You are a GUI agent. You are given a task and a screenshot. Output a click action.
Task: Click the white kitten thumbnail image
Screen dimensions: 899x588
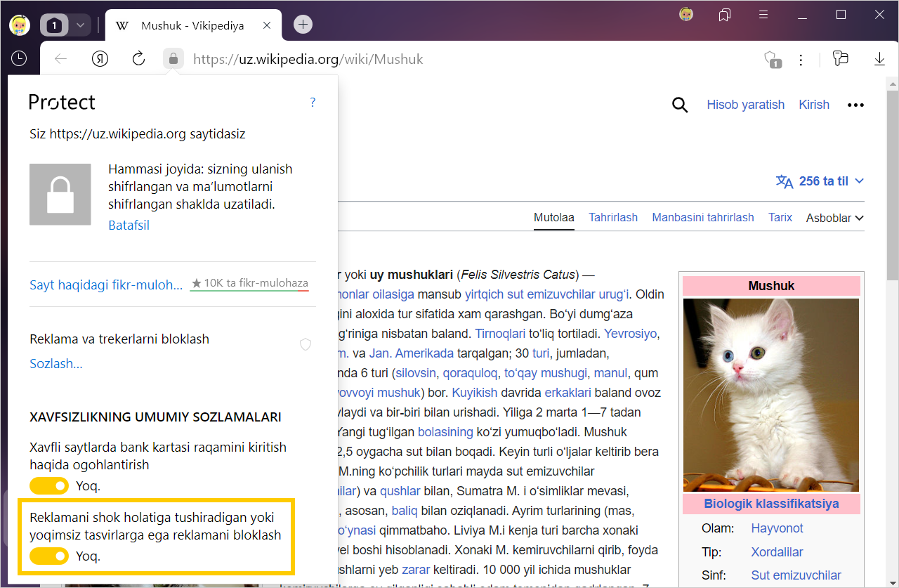pos(770,395)
